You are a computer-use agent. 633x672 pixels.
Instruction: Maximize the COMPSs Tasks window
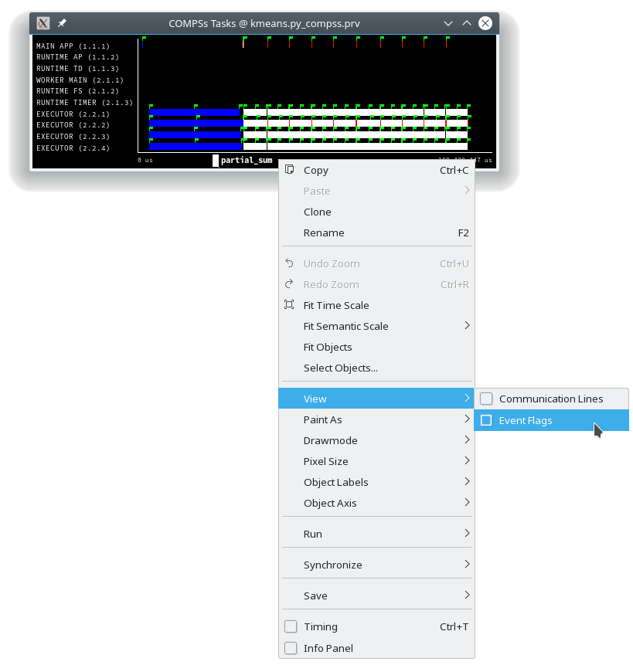click(467, 23)
